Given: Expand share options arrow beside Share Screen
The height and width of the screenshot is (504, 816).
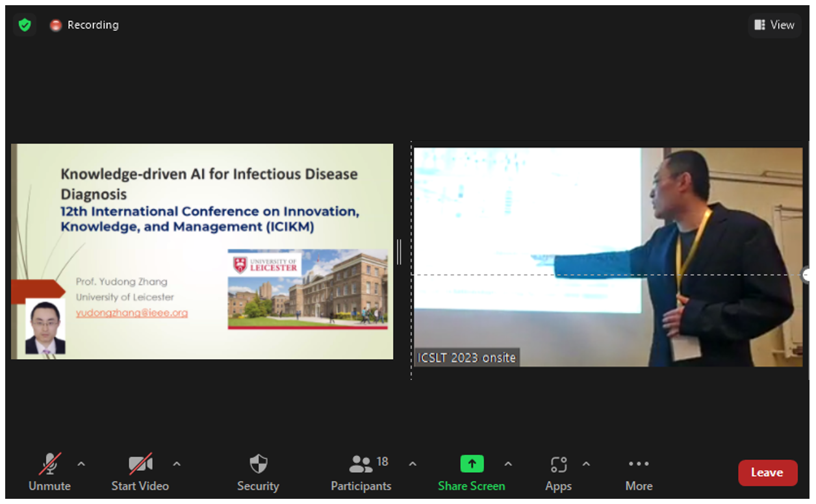Looking at the screenshot, I should 508,464.
